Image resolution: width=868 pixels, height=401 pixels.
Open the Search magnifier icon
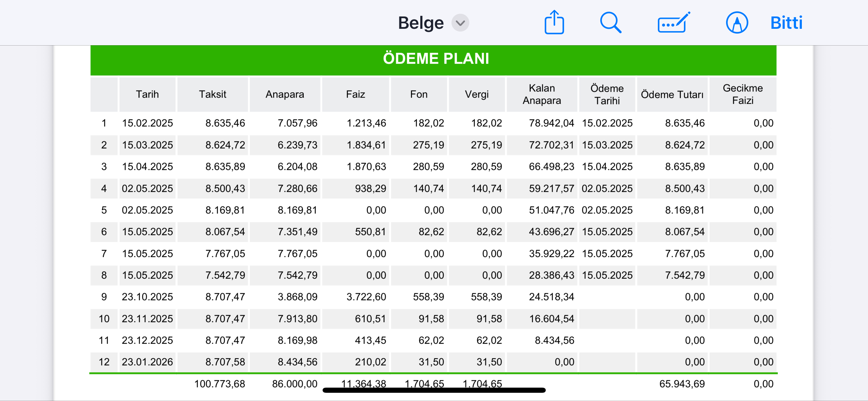[x=611, y=23]
